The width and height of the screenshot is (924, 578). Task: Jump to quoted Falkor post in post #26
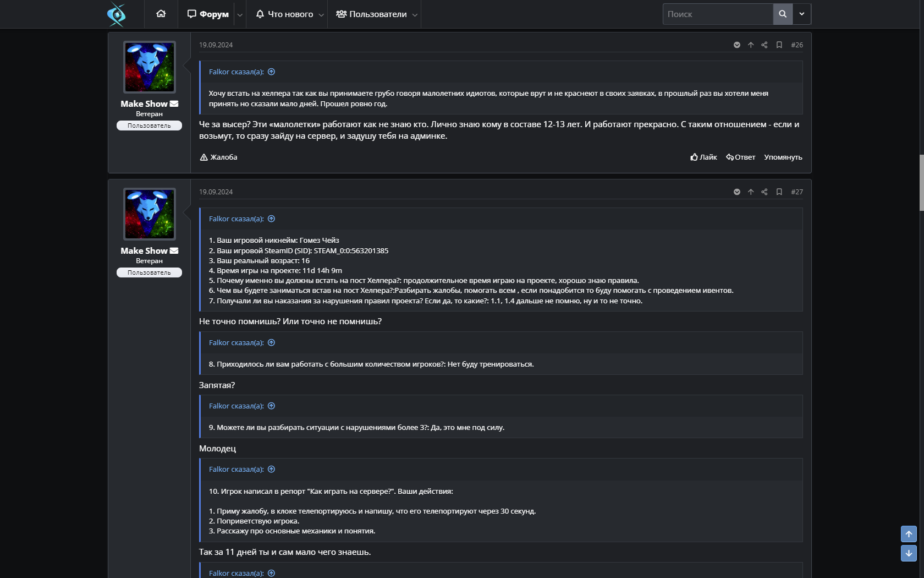(x=271, y=72)
